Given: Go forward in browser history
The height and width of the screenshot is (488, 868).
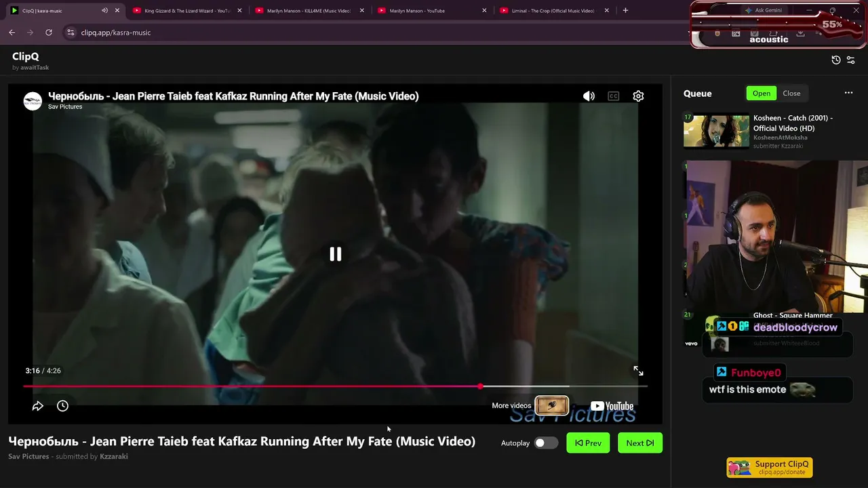Looking at the screenshot, I should [x=30, y=33].
